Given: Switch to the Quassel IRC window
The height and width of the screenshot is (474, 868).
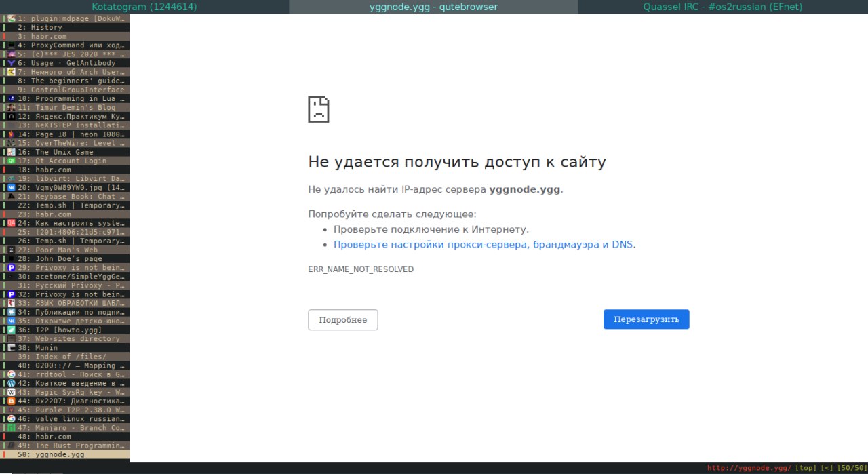Looking at the screenshot, I should [723, 7].
